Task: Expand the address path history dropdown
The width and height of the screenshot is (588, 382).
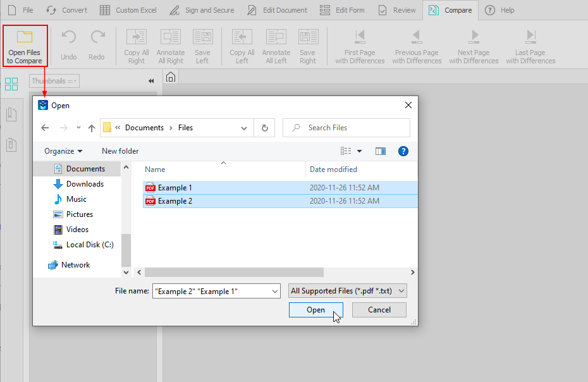Action: (244, 128)
